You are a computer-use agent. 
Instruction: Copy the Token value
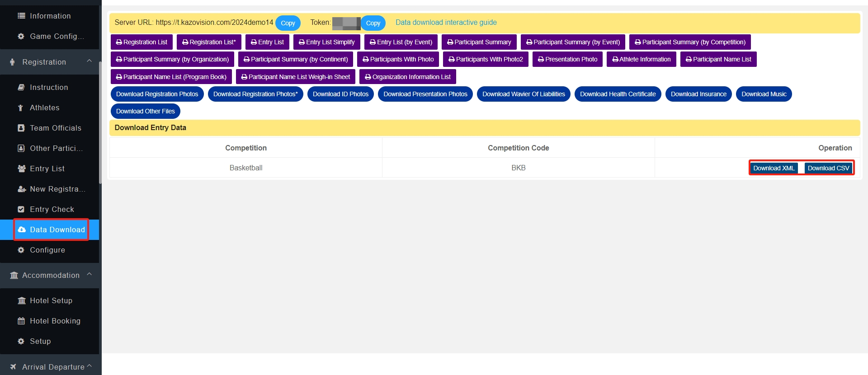pos(373,23)
